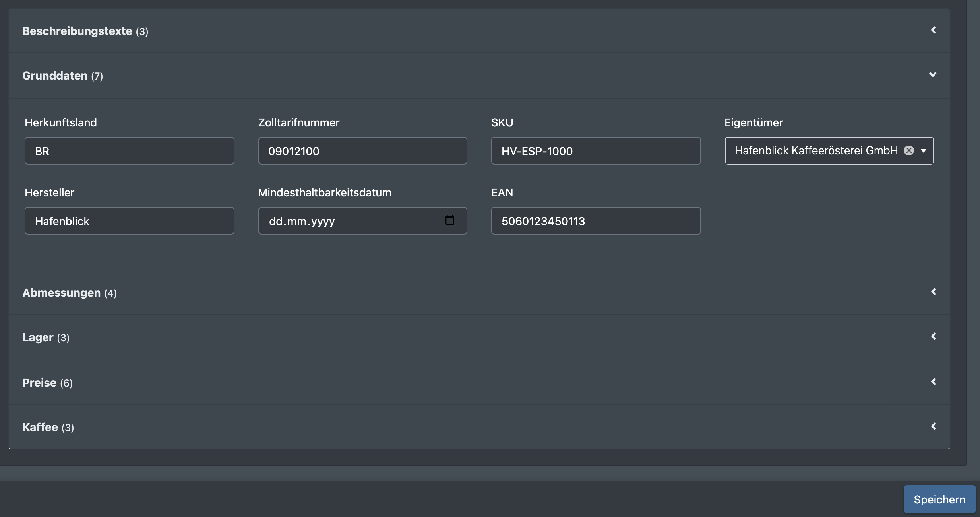
Task: Click the Mindesthaltbarkeitsdatum label
Action: [325, 192]
